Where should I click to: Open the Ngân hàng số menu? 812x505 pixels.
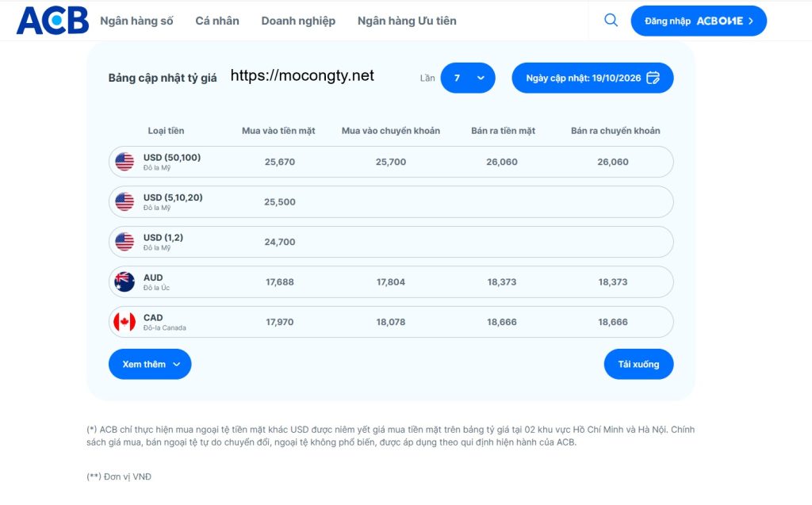tap(136, 21)
